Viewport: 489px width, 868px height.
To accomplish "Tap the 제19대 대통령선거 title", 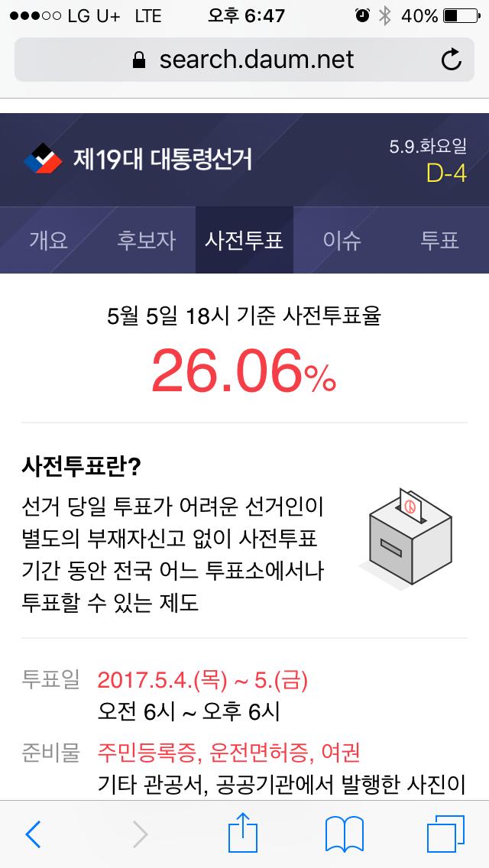I will pos(162,159).
